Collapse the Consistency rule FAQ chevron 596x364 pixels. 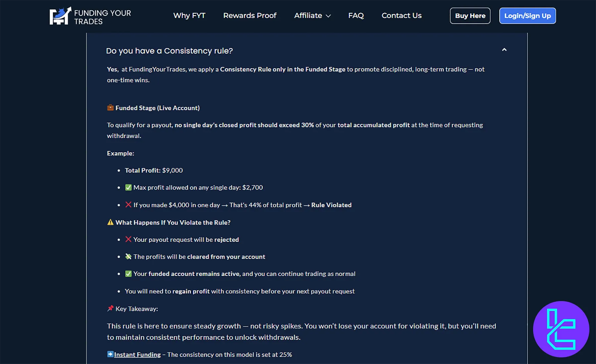pos(504,50)
